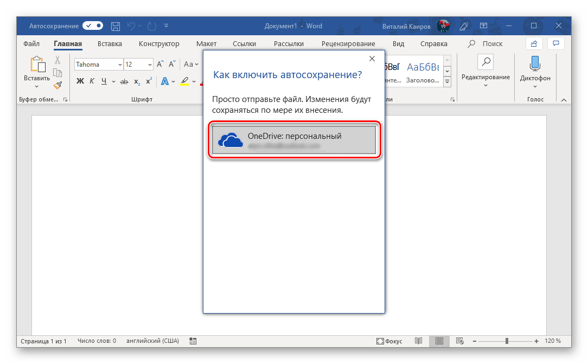Toggle italic К formatting
Screen dimensions: 588x364
click(92, 81)
